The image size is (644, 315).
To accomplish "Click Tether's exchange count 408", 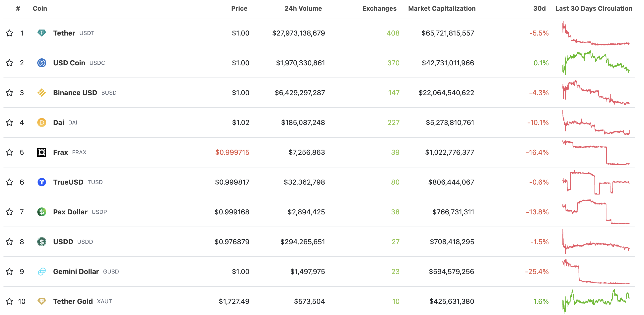I will point(393,33).
